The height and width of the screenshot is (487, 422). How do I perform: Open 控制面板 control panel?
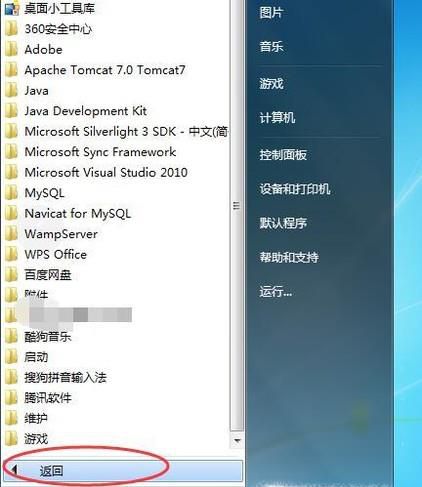pyautogui.click(x=283, y=155)
